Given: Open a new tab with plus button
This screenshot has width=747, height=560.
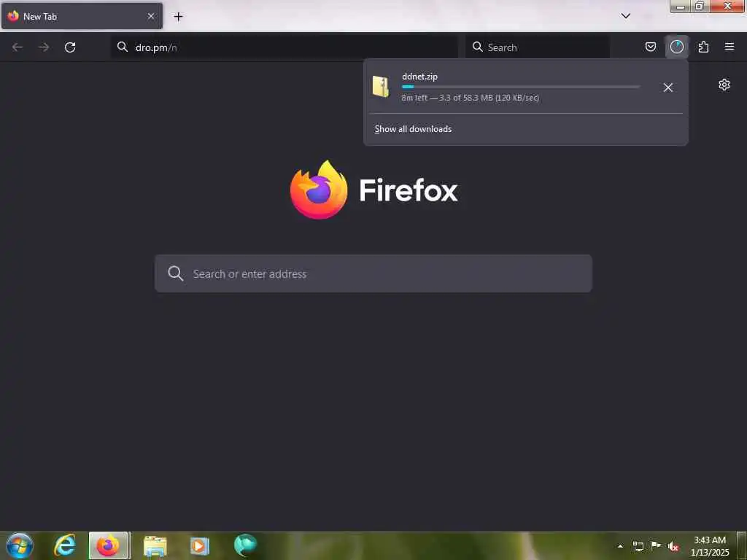Looking at the screenshot, I should (x=178, y=17).
